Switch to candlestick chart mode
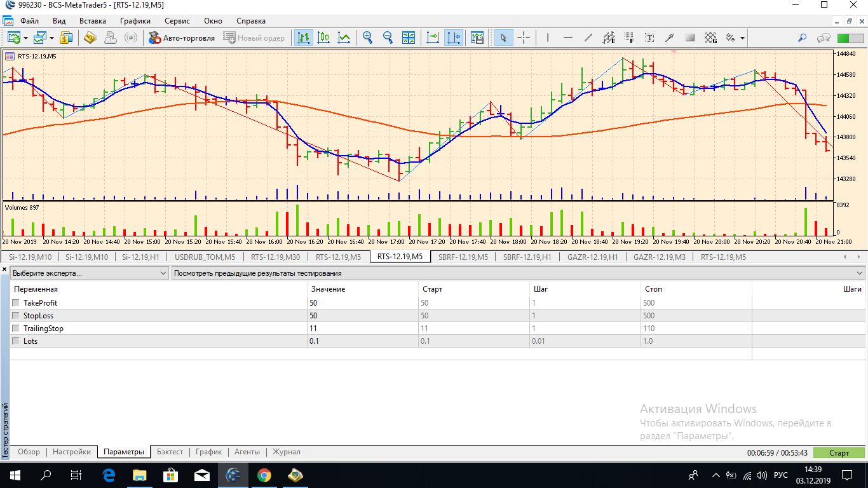 323,37
